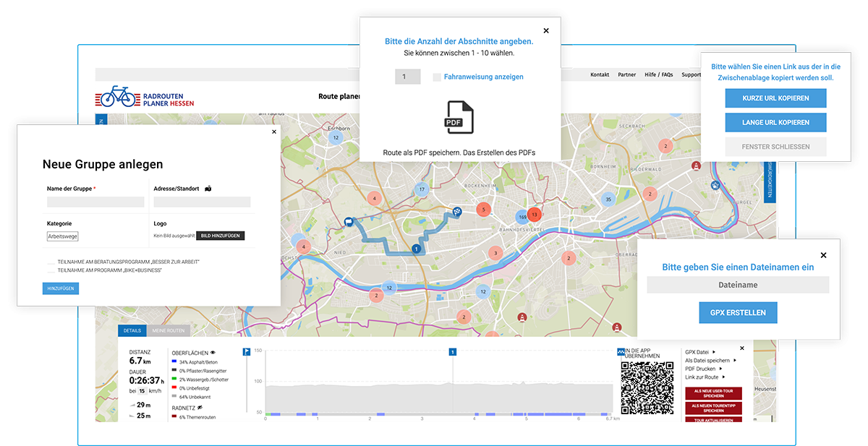
Task: Click the GPX erstellen button
Action: click(738, 312)
